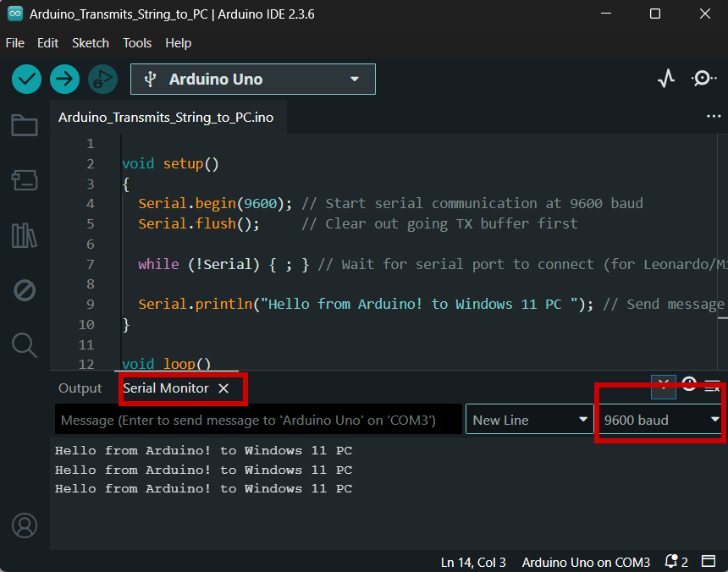This screenshot has height=572, width=728.
Task: Open the New Line line-ending dropdown
Action: [x=530, y=420]
